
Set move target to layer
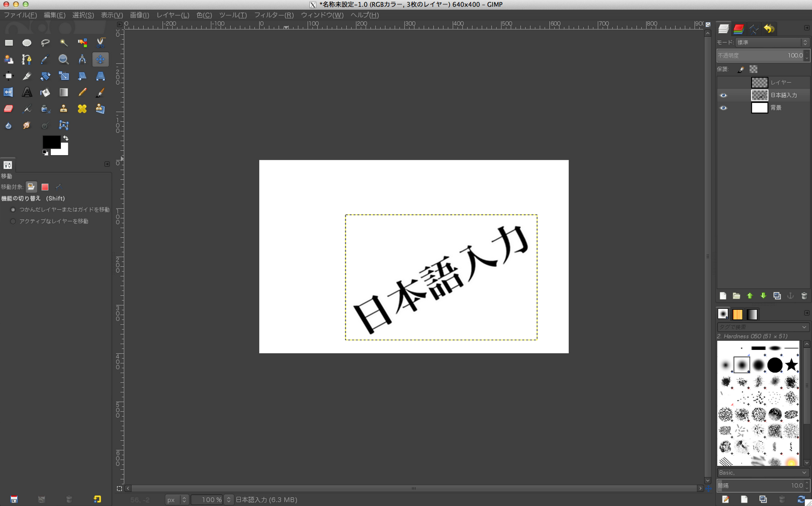pyautogui.click(x=31, y=187)
